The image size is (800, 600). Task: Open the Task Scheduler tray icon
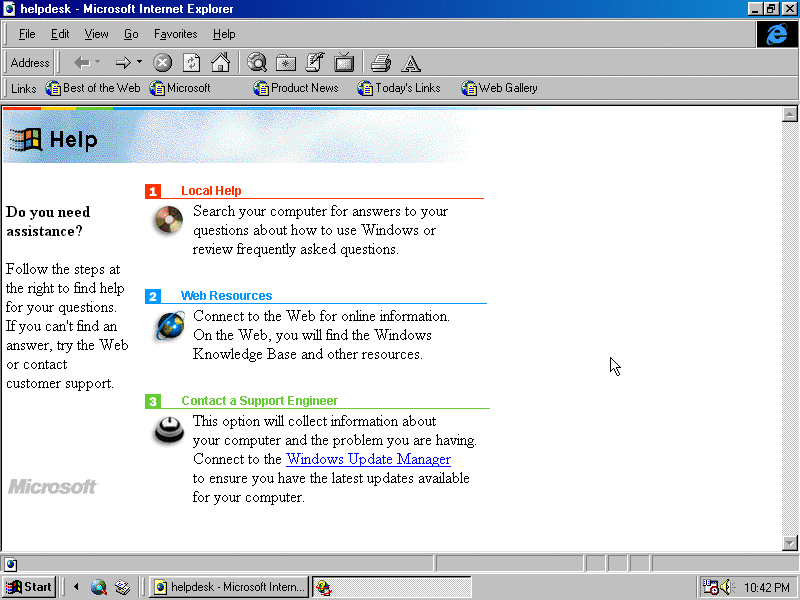pyautogui.click(x=710, y=587)
